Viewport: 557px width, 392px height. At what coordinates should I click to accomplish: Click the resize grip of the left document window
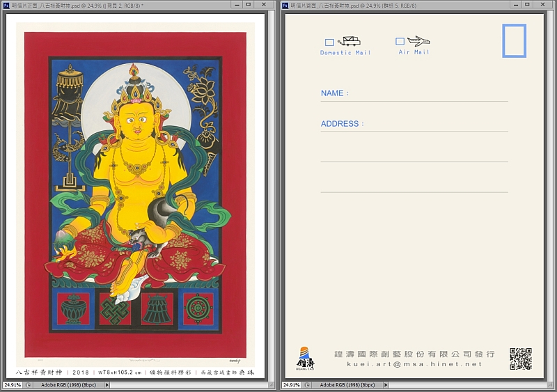coord(272,385)
